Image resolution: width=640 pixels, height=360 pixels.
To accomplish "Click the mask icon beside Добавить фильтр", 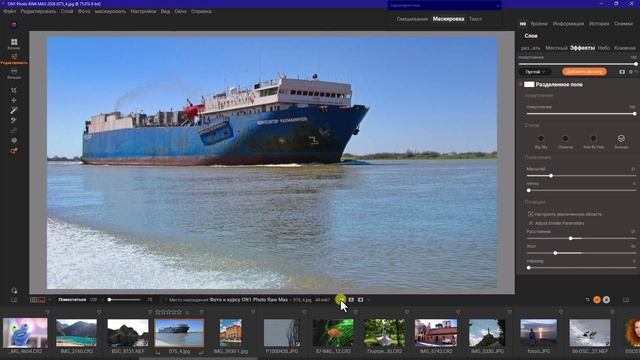I will point(622,72).
